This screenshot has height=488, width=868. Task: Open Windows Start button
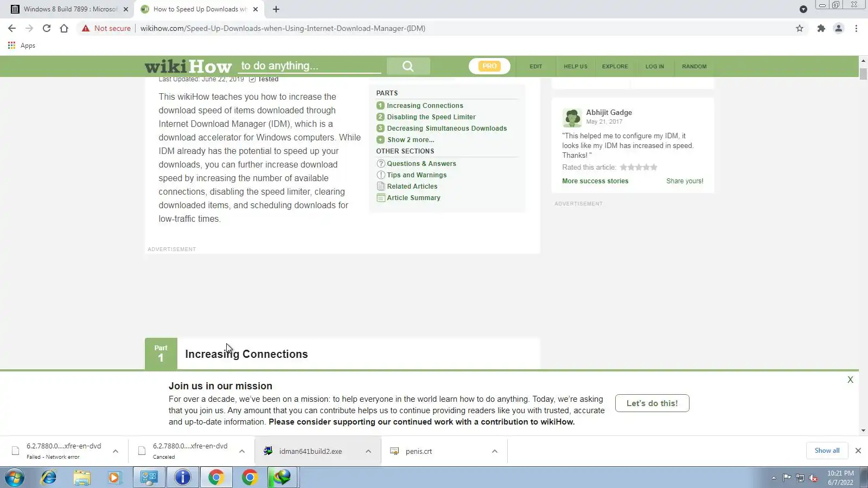coord(15,478)
